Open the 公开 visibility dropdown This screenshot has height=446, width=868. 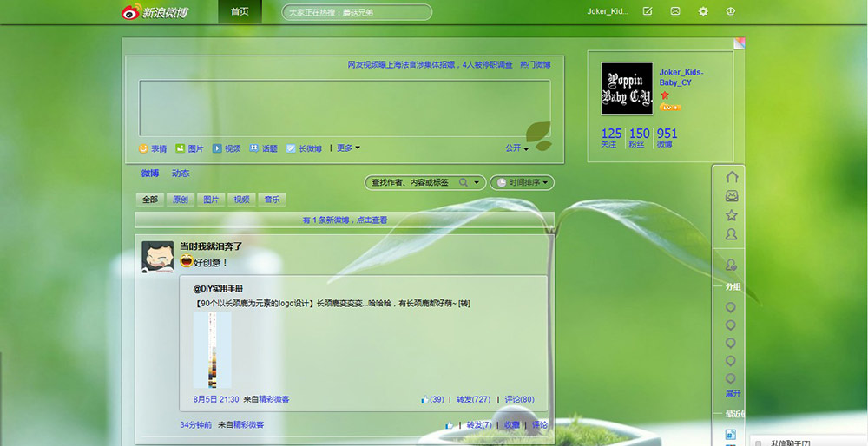point(517,148)
